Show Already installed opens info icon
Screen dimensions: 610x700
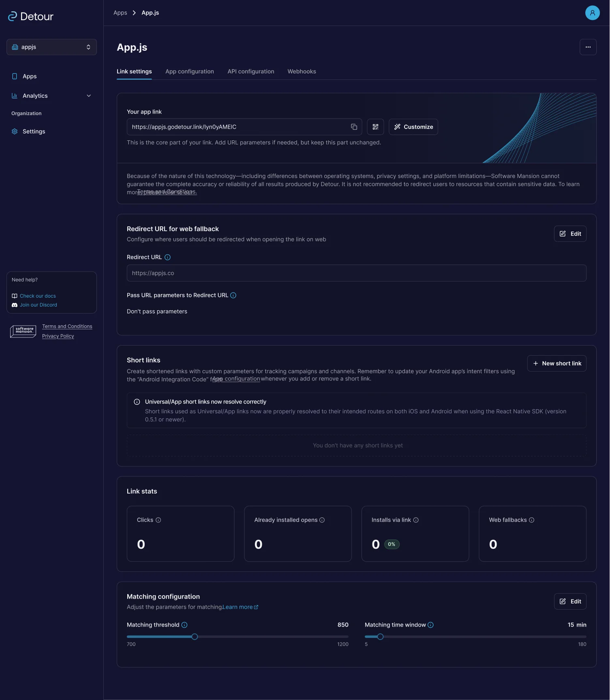point(322,520)
